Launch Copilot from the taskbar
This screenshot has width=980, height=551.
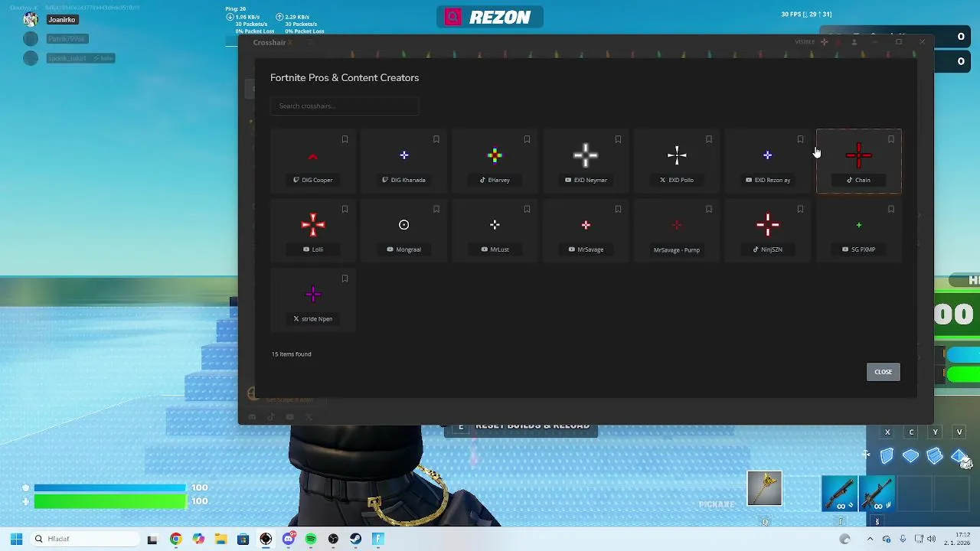pos(198,539)
